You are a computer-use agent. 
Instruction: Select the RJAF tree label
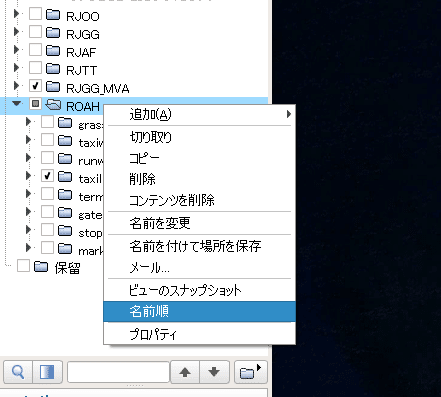81,52
